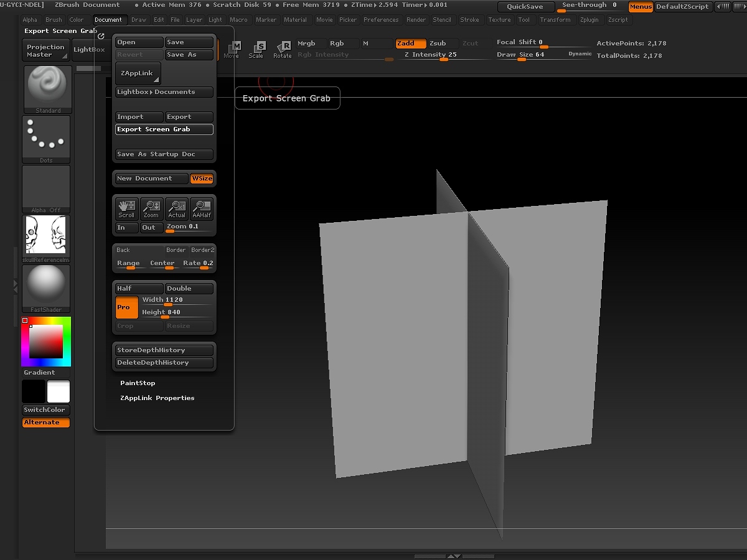The image size is (747, 560).
Task: Expand the bottom tray divider arrows
Action: pyautogui.click(x=454, y=556)
